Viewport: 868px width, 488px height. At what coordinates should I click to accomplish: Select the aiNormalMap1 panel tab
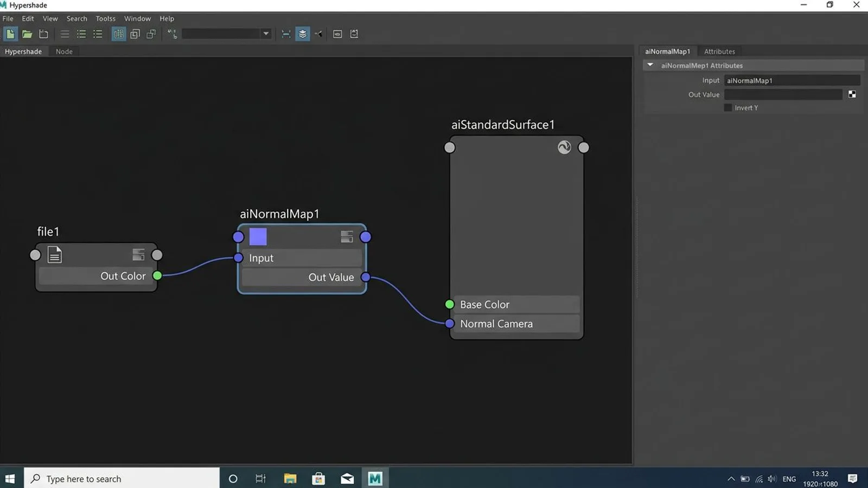(x=667, y=52)
